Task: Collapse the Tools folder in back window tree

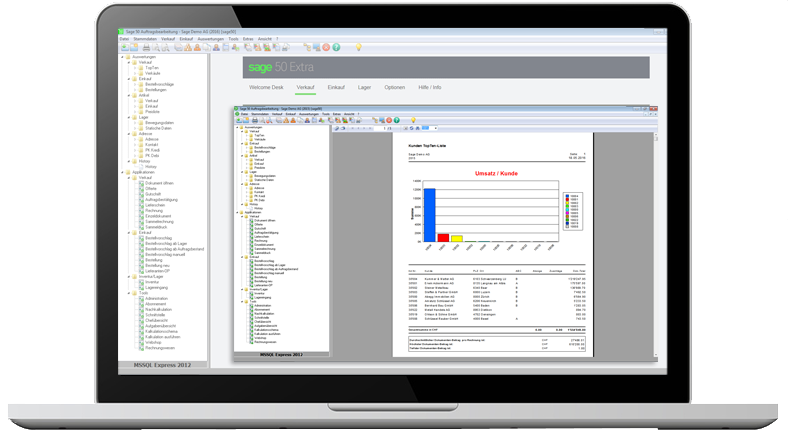Action: pos(129,293)
